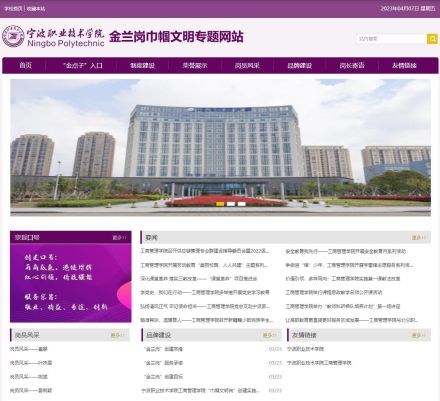This screenshot has width=440, height=401.
Task: Click the campus building banner image
Action: point(220,148)
